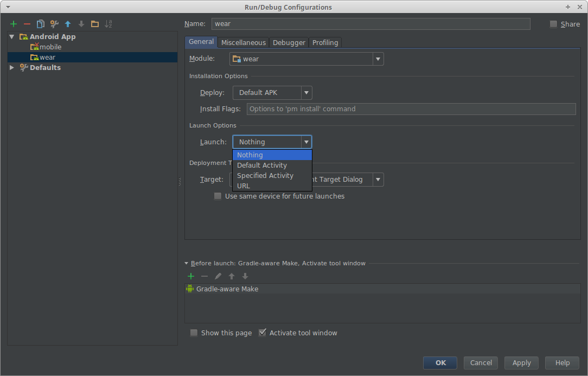Toggle Show this page checkbox
This screenshot has height=376, width=588.
coord(194,333)
